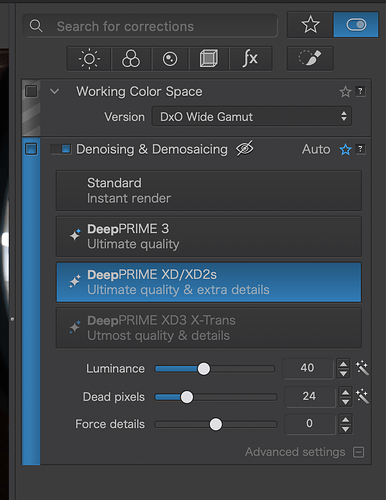Increase Dead pixels with stepper up arrow
Image resolution: width=386 pixels, height=500 pixels.
click(346, 393)
